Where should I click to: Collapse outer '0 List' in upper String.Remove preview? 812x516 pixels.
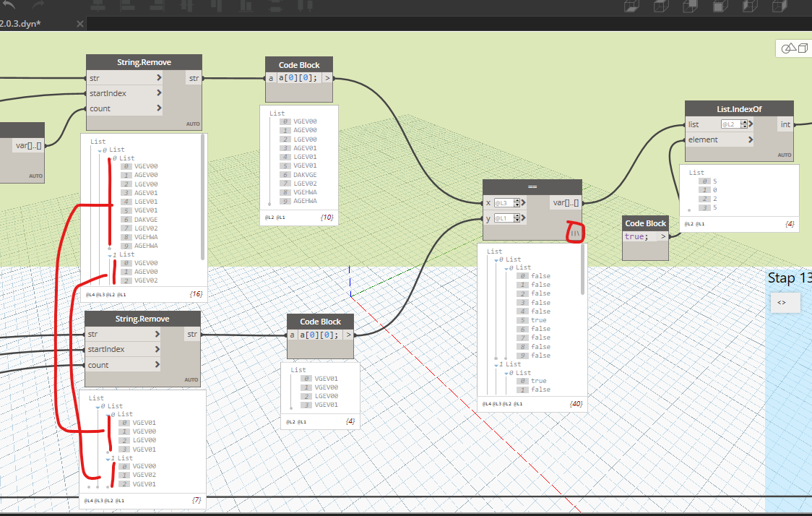point(100,150)
